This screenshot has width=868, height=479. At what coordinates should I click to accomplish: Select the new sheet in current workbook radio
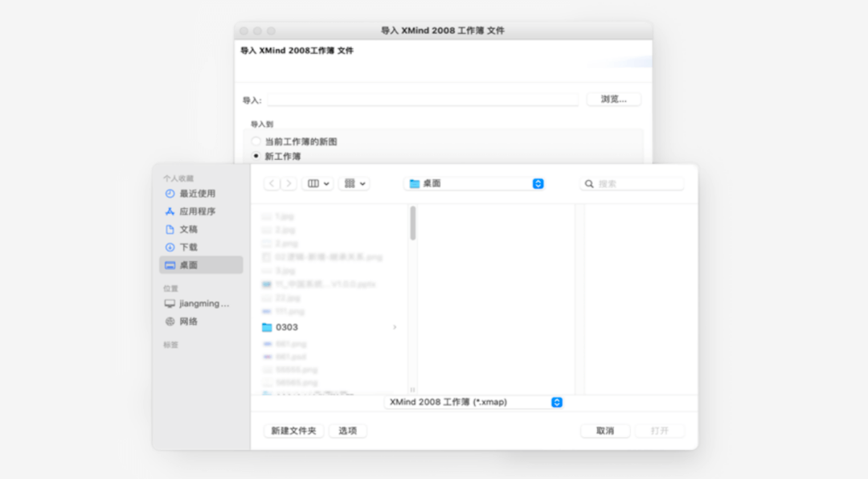256,141
